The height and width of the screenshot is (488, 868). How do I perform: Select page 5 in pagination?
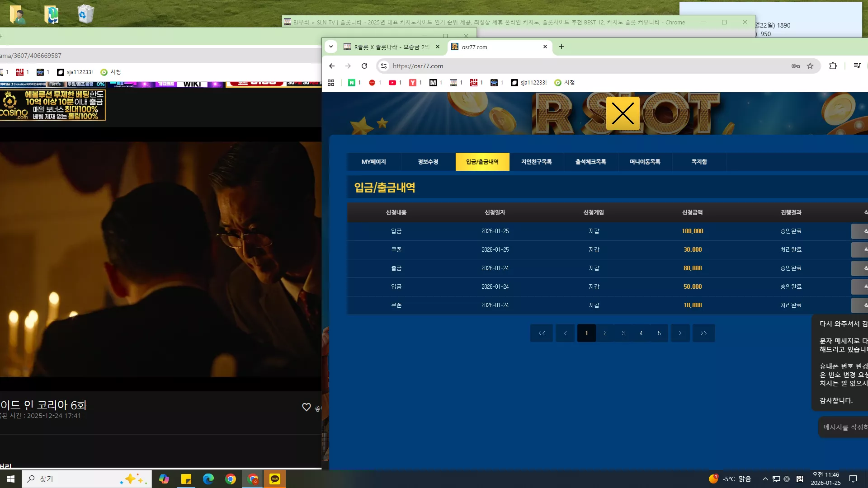pyautogui.click(x=659, y=333)
